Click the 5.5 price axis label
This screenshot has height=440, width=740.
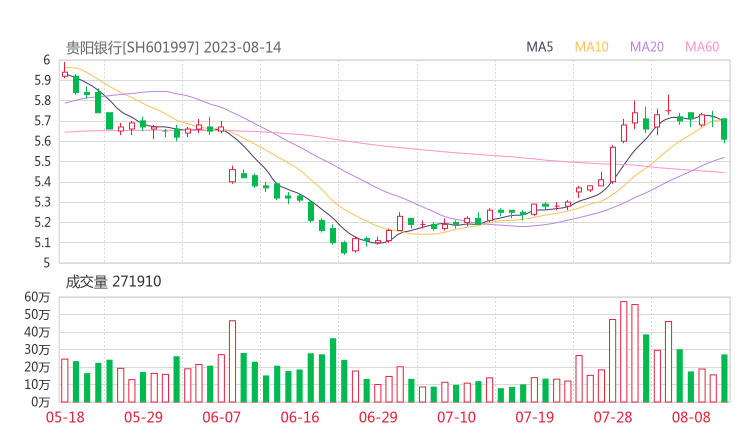(42, 161)
